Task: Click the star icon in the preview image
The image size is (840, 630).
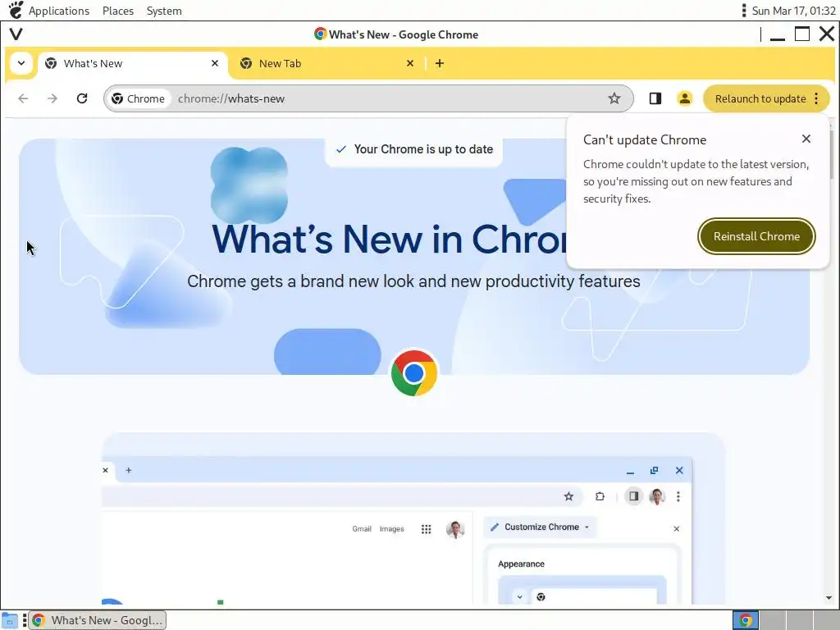Action: (569, 496)
